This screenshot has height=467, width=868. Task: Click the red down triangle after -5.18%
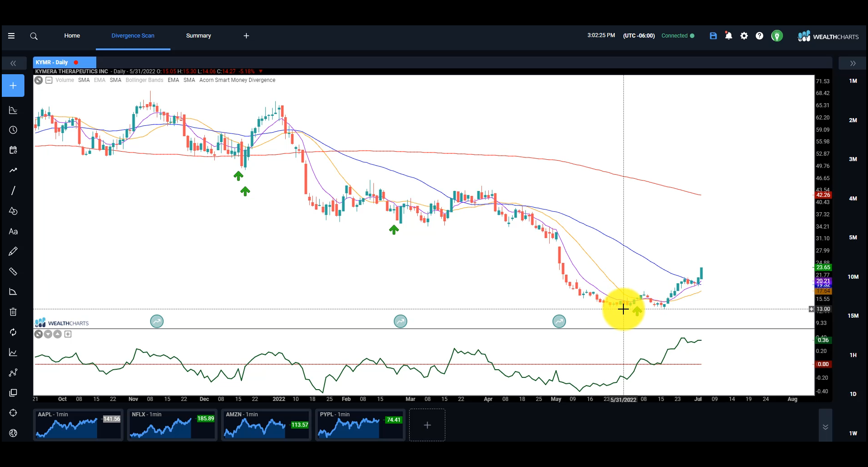click(261, 71)
